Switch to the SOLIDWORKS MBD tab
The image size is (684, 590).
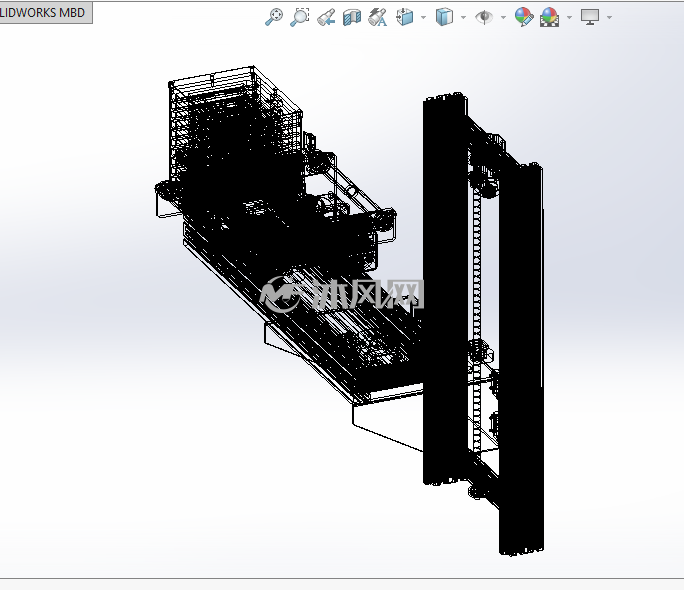44,12
